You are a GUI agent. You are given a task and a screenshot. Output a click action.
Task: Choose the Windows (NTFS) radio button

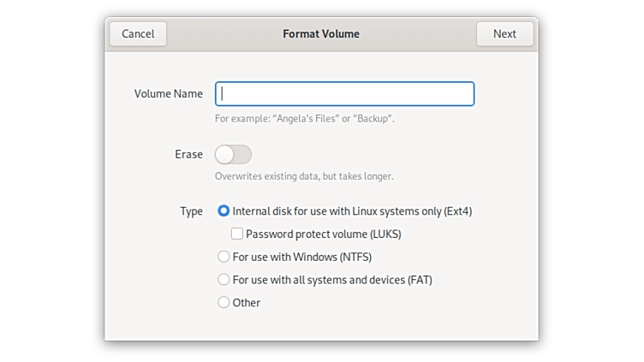224,257
